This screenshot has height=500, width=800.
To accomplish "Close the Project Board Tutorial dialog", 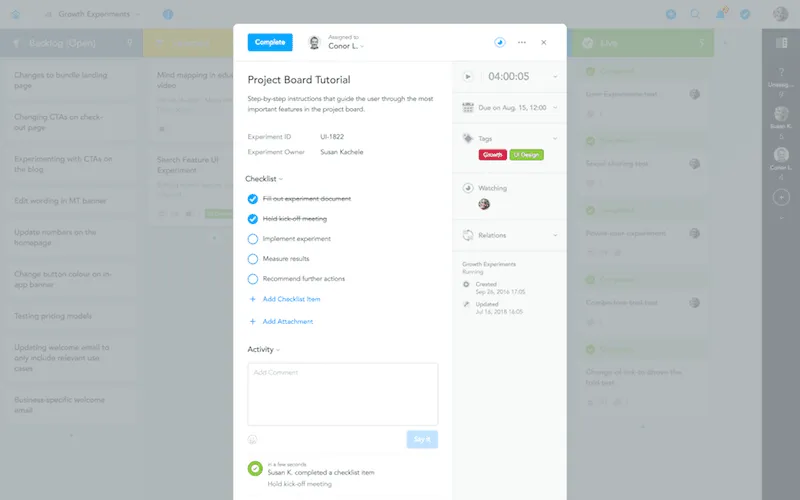I will click(543, 42).
